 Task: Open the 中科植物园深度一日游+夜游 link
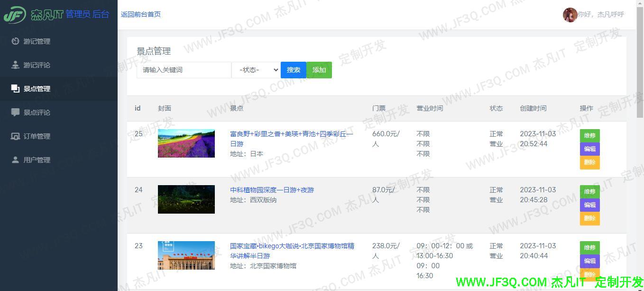[x=271, y=190]
